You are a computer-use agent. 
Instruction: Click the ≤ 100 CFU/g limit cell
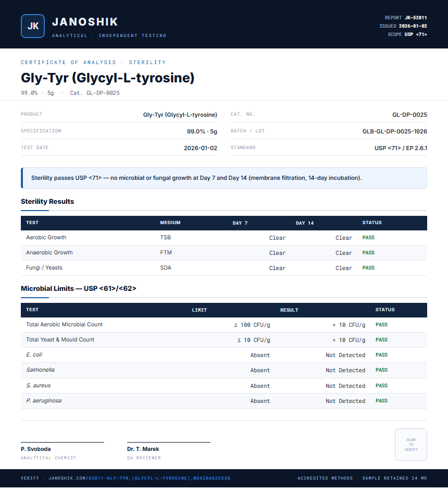252,325
